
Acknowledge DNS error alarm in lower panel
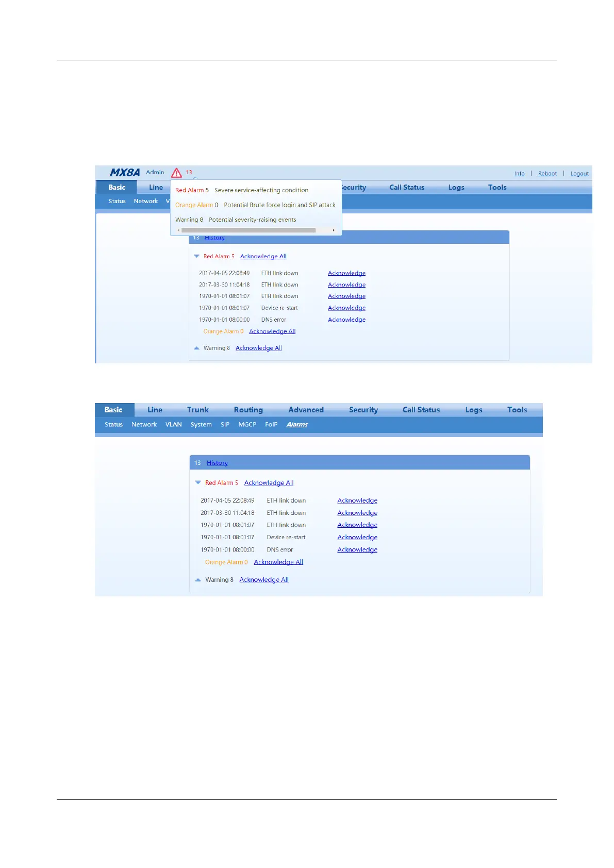pyautogui.click(x=357, y=549)
